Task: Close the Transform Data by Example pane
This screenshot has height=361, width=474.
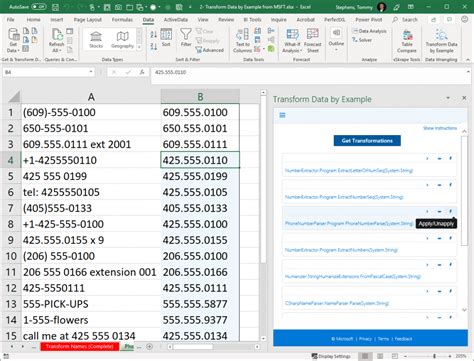Action: tap(464, 98)
